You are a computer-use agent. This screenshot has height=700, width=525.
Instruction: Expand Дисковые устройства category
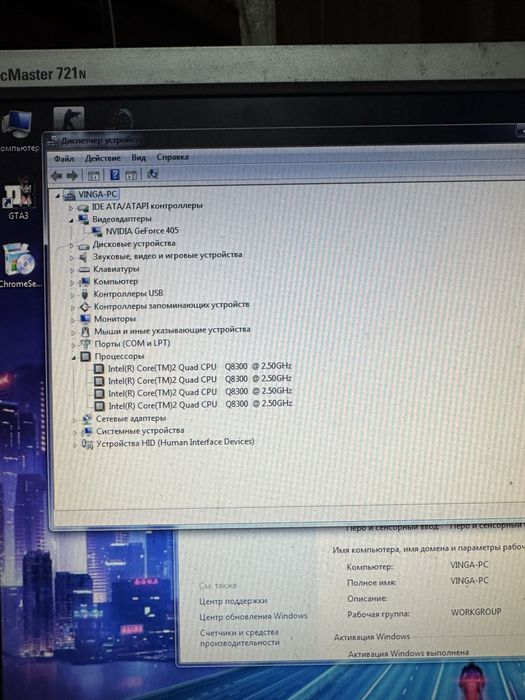[x=71, y=245]
